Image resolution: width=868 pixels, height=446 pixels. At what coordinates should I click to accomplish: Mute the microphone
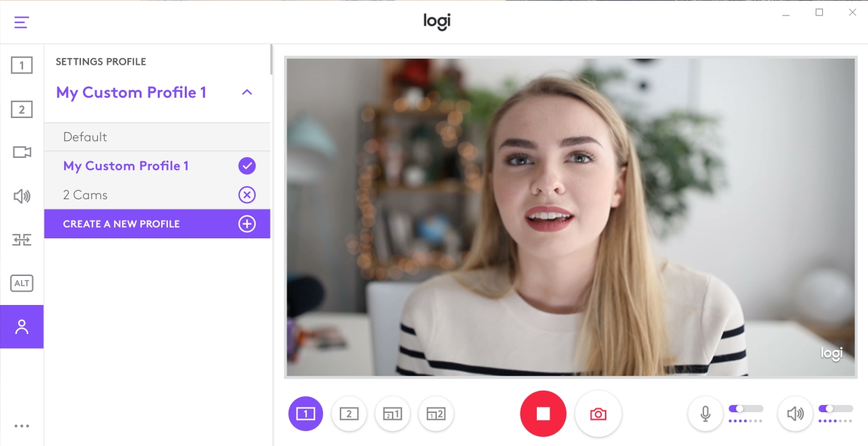705,414
